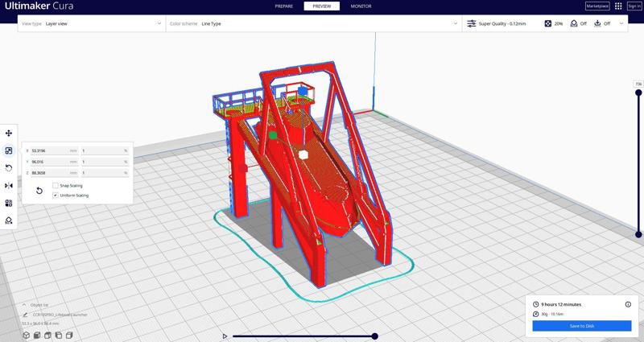644x342 pixels.
Task: Select the Support Blocker tool
Action: [8, 220]
